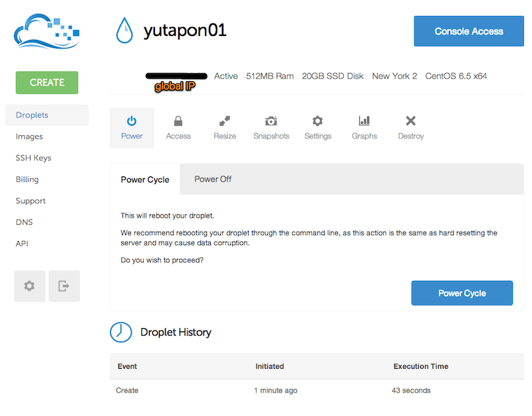Image resolution: width=532 pixels, height=416 pixels.
Task: Open Billing in the sidebar
Action: 27,179
